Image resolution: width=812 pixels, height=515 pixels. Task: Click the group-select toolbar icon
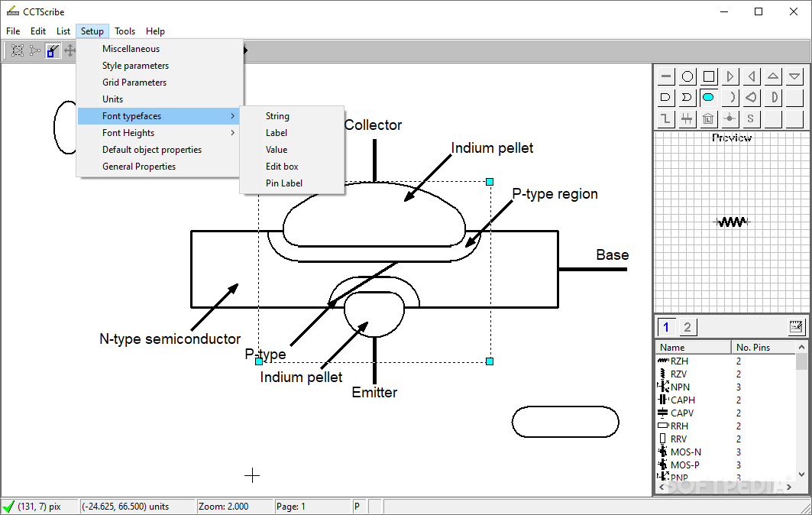point(18,50)
